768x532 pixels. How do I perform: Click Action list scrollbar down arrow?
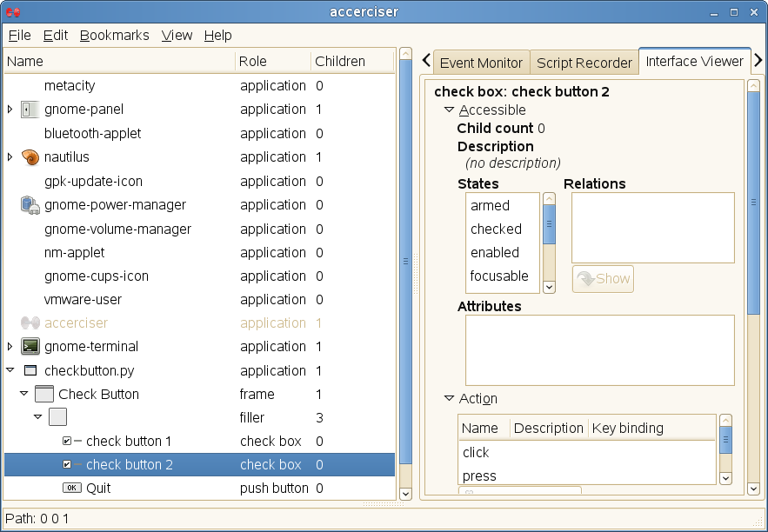[x=726, y=478]
